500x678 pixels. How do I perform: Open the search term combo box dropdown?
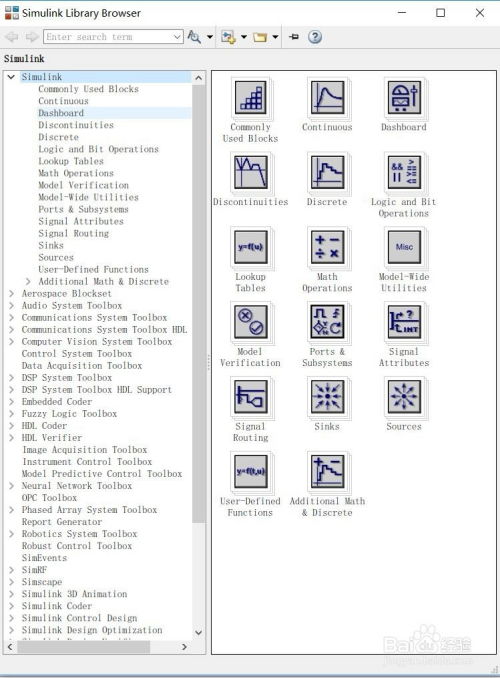(177, 37)
